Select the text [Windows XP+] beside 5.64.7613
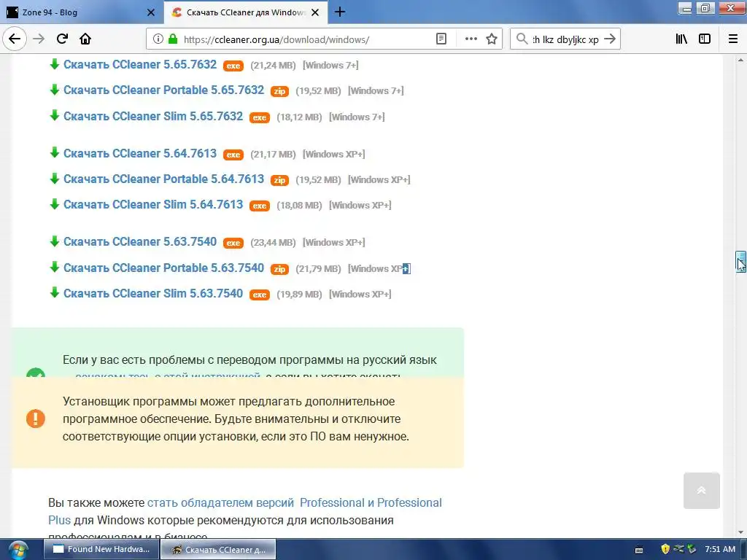 (333, 155)
